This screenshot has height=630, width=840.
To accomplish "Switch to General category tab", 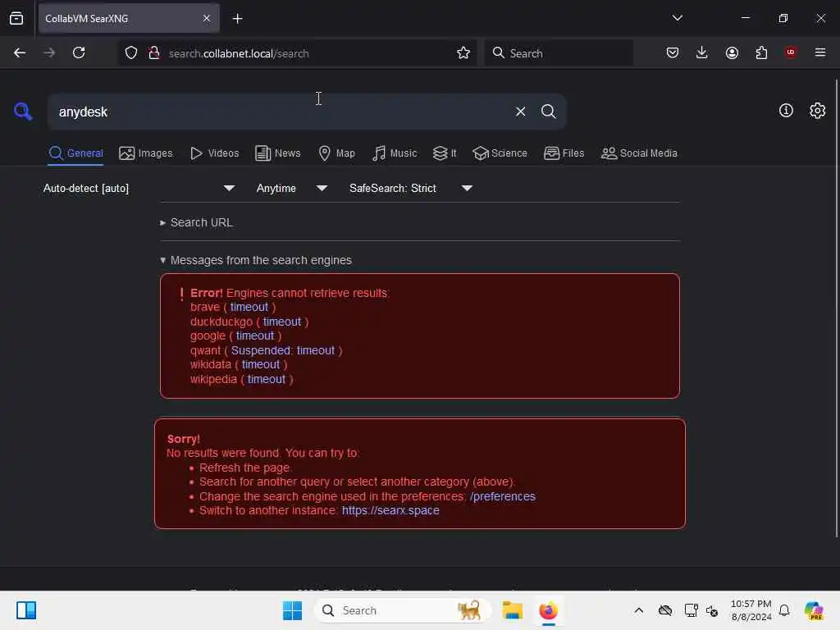I will [x=75, y=153].
